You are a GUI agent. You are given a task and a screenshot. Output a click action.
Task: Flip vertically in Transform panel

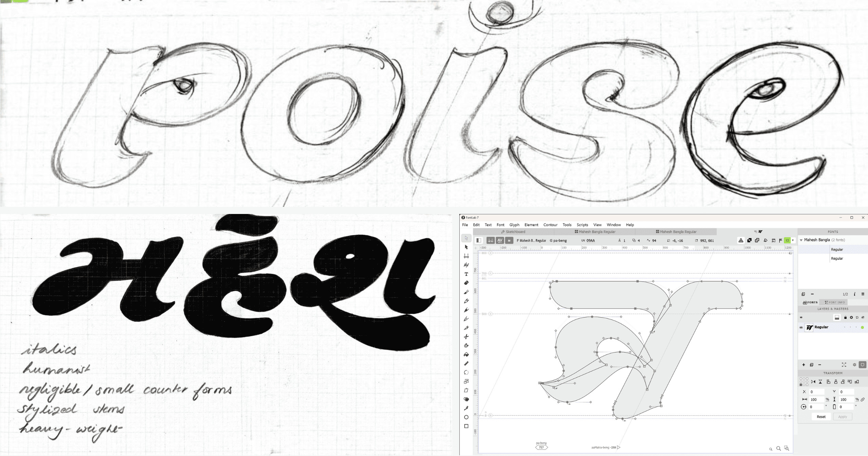[x=820, y=382]
